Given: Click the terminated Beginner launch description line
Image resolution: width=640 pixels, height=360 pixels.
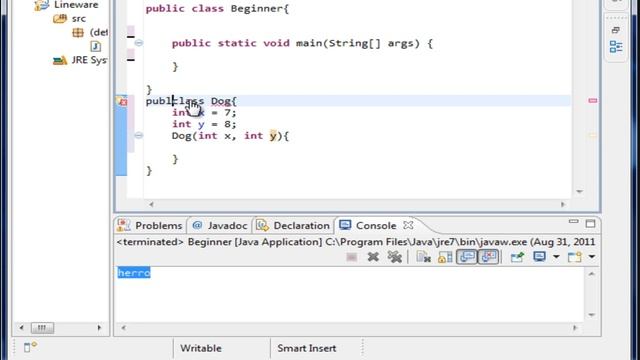Looking at the screenshot, I should pyautogui.click(x=356, y=242).
